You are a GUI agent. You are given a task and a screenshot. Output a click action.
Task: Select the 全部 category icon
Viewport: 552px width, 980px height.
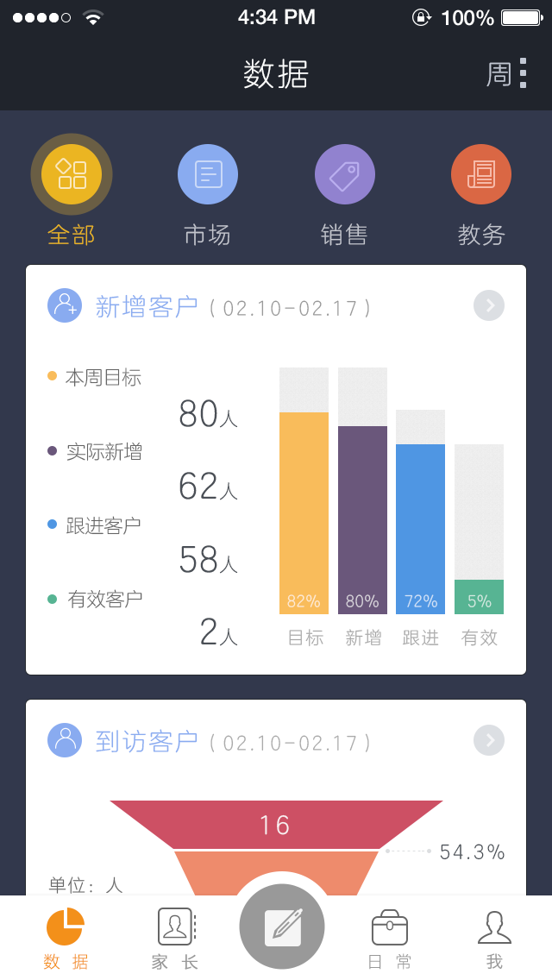point(72,173)
